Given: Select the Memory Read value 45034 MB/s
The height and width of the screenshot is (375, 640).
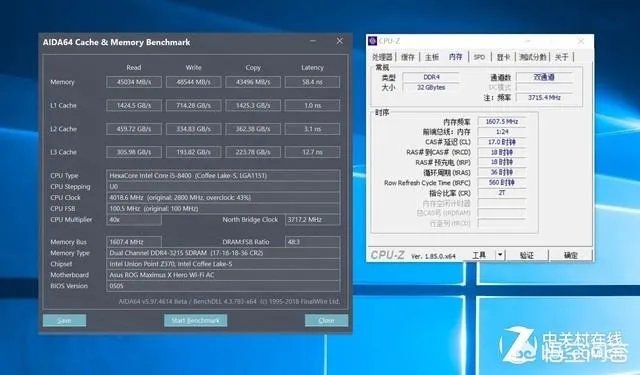Looking at the screenshot, I should pos(134,82).
